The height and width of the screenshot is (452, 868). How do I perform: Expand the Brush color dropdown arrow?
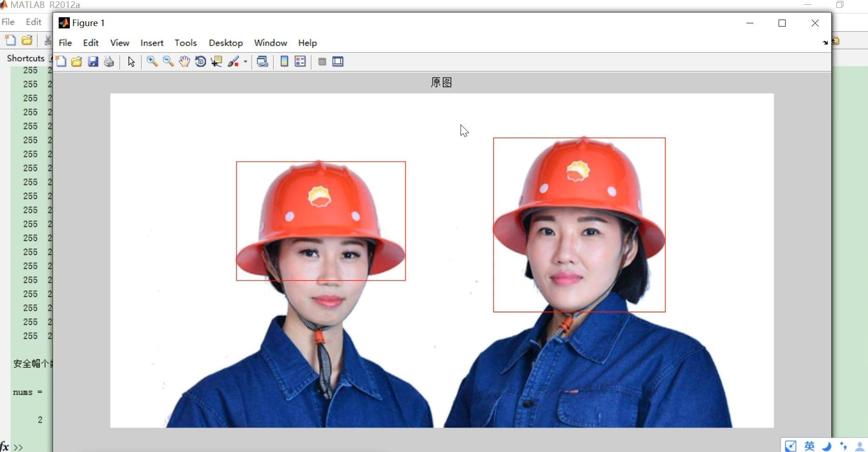point(245,62)
